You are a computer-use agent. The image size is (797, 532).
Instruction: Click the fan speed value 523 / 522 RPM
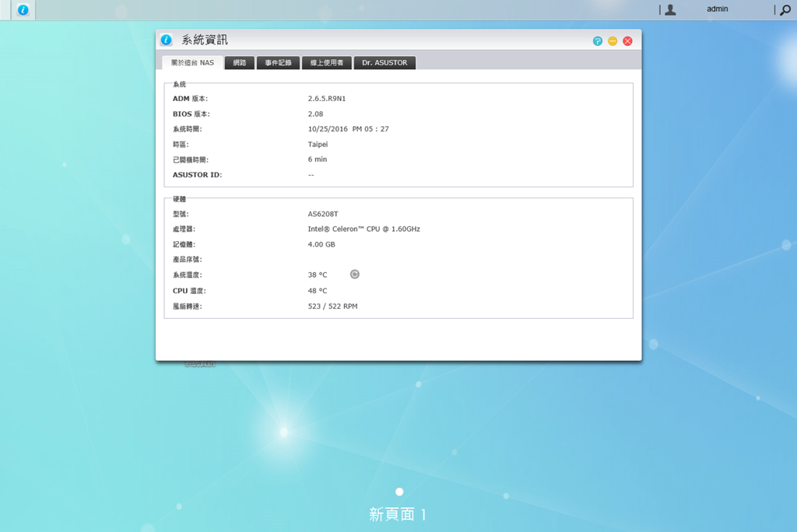point(332,306)
